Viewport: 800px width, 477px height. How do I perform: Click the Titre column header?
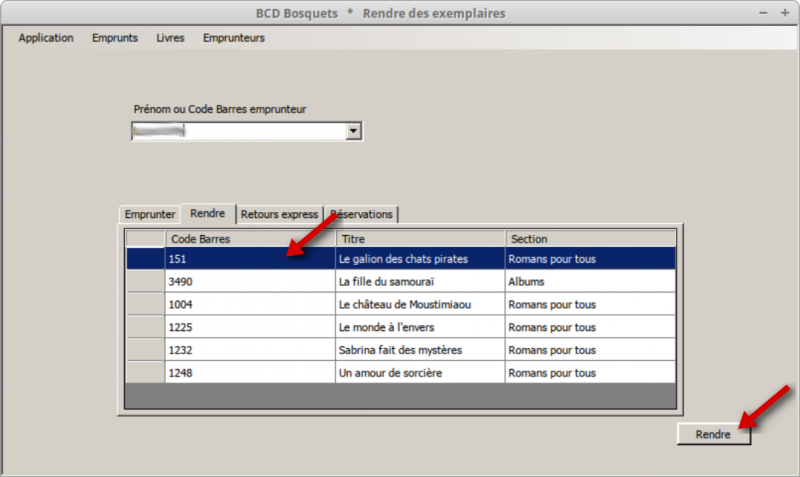point(420,239)
